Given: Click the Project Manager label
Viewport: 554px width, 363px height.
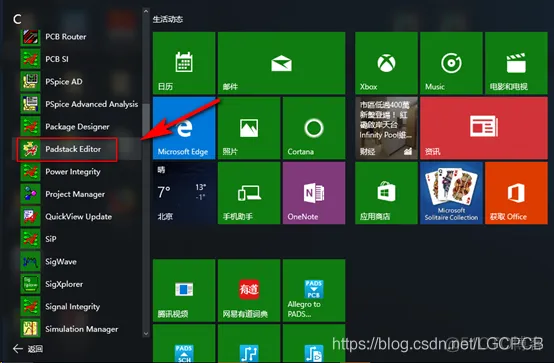Looking at the screenshot, I should 75,194.
